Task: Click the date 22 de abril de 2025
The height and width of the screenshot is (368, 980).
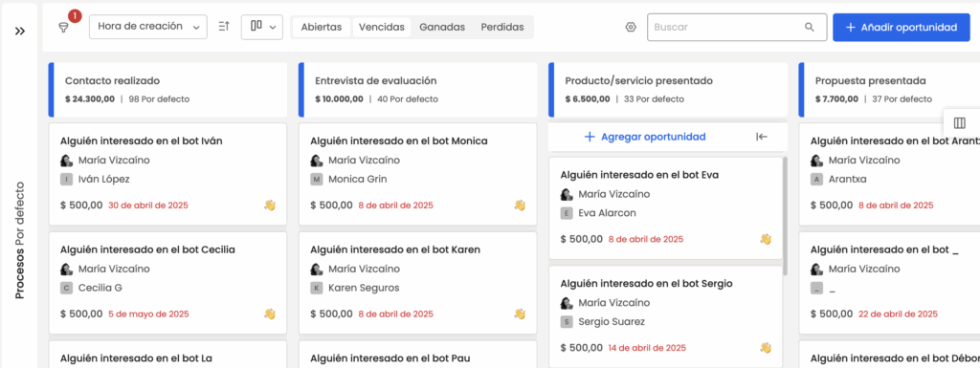Action: pyautogui.click(x=898, y=314)
